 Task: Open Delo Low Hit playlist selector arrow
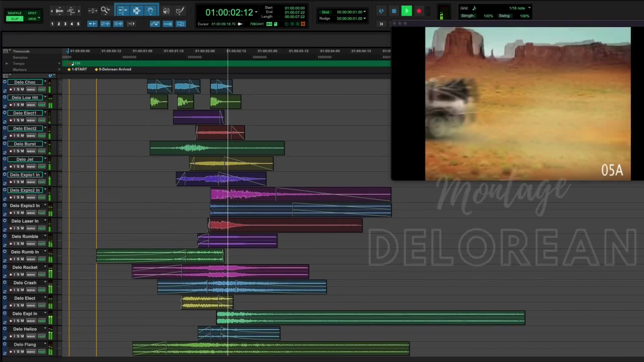(x=45, y=97)
